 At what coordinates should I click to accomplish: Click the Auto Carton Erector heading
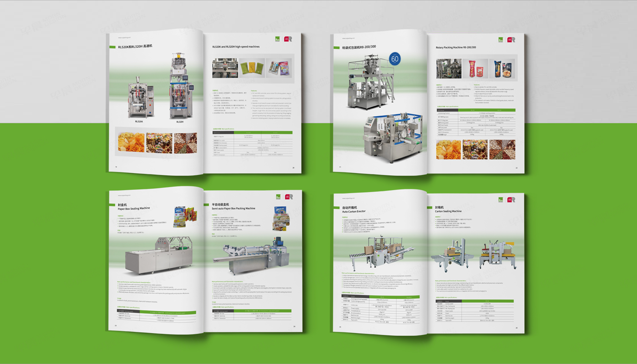(354, 212)
